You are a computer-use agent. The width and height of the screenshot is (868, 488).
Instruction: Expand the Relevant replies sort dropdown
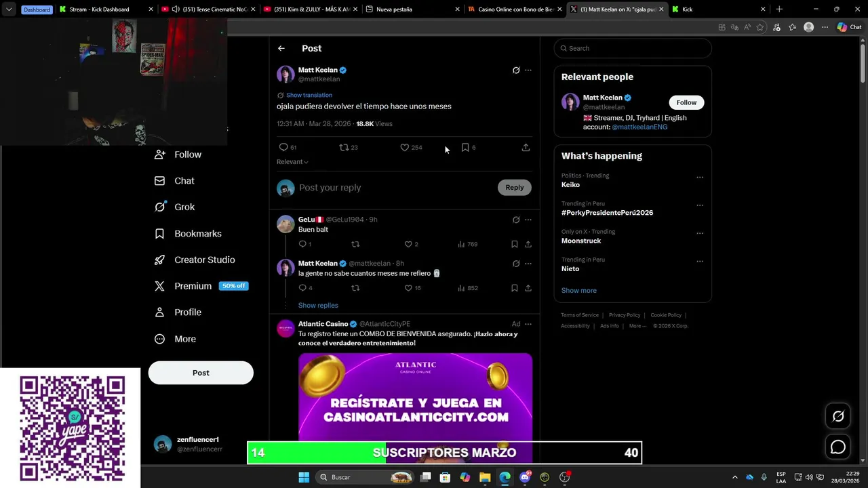(292, 162)
